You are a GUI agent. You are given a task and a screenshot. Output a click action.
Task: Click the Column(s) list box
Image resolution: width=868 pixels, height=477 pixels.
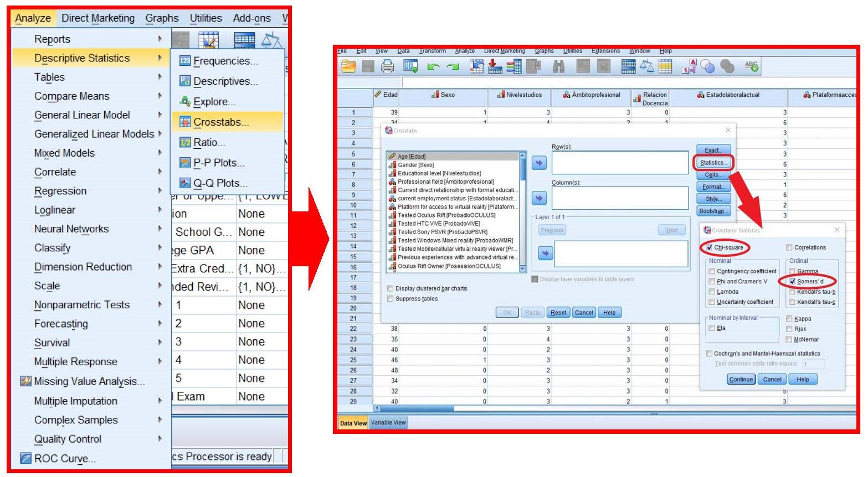(620, 198)
